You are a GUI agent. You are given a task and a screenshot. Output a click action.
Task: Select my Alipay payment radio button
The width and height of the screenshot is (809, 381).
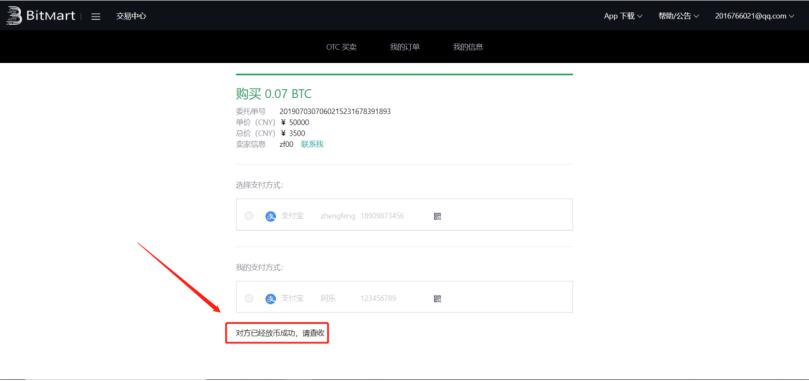(249, 298)
